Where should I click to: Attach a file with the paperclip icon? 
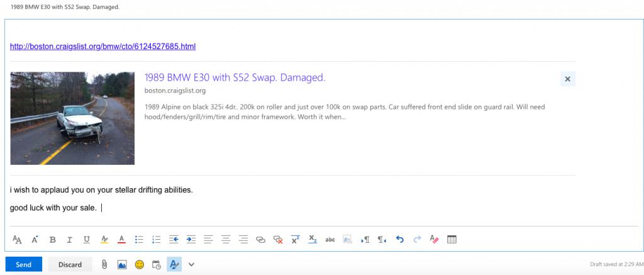105,265
